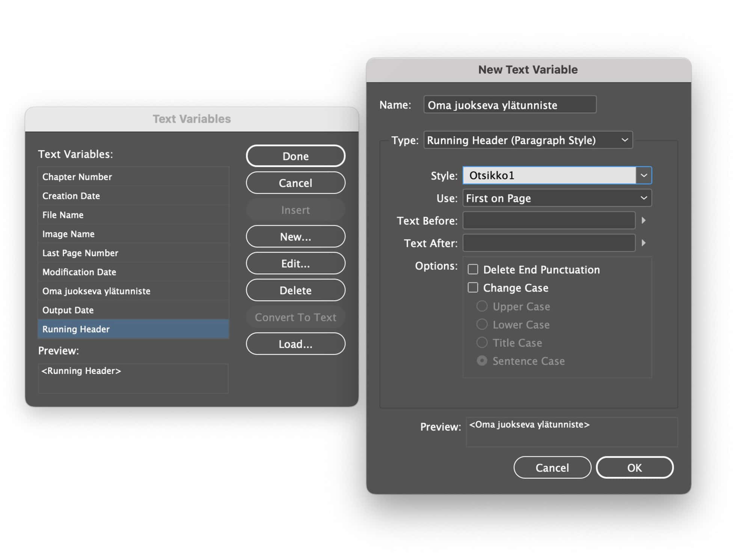Click Done in Text Variables dialog
This screenshot has width=751, height=560.
point(296,156)
